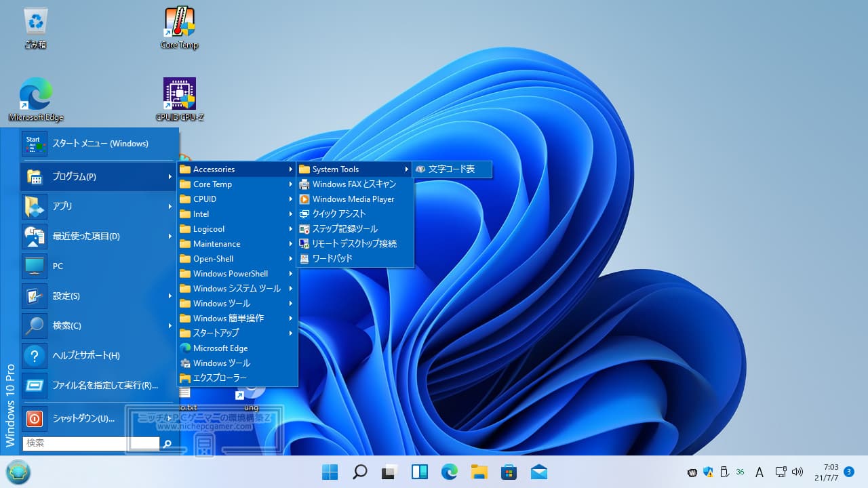868x488 pixels.
Task: Expand the Open-Shell programs folder
Action: point(237,258)
